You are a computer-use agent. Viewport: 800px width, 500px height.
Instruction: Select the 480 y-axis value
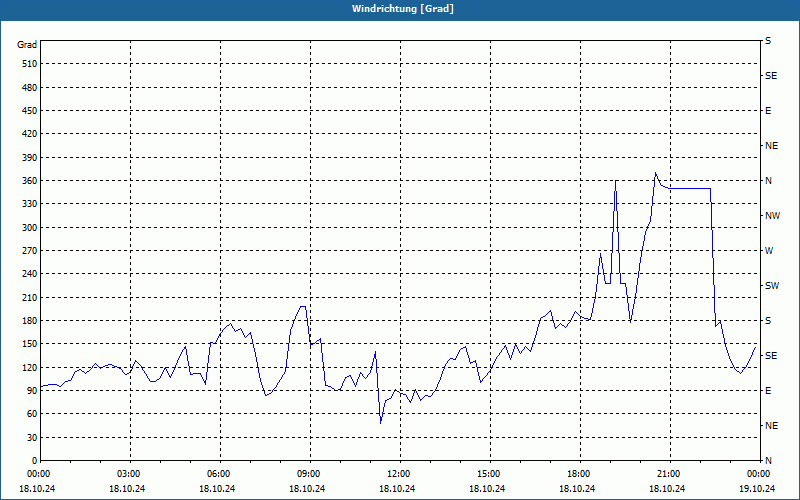point(30,87)
